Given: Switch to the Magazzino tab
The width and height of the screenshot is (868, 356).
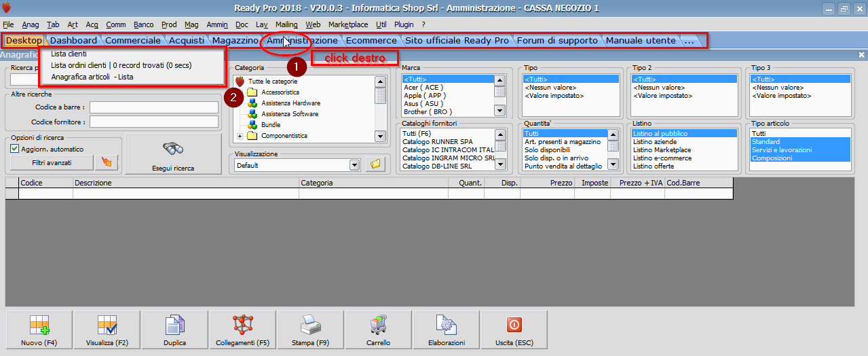Looking at the screenshot, I should (235, 40).
